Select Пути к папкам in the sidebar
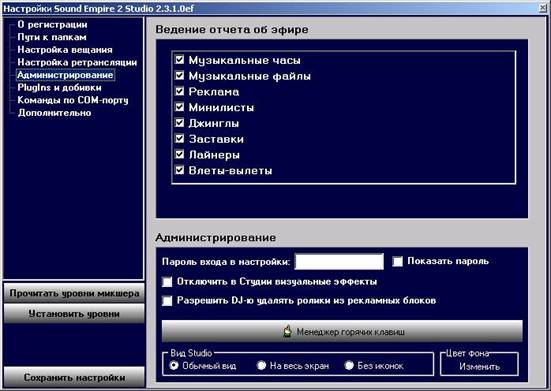This screenshot has height=391, width=551. point(52,37)
